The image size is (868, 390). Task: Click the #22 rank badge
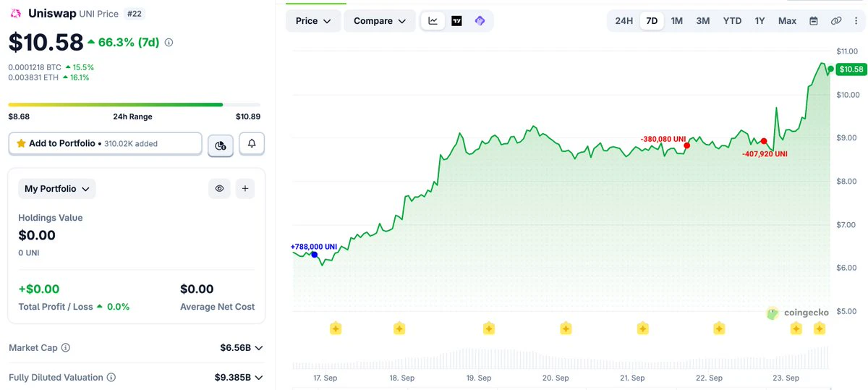[x=134, y=13]
